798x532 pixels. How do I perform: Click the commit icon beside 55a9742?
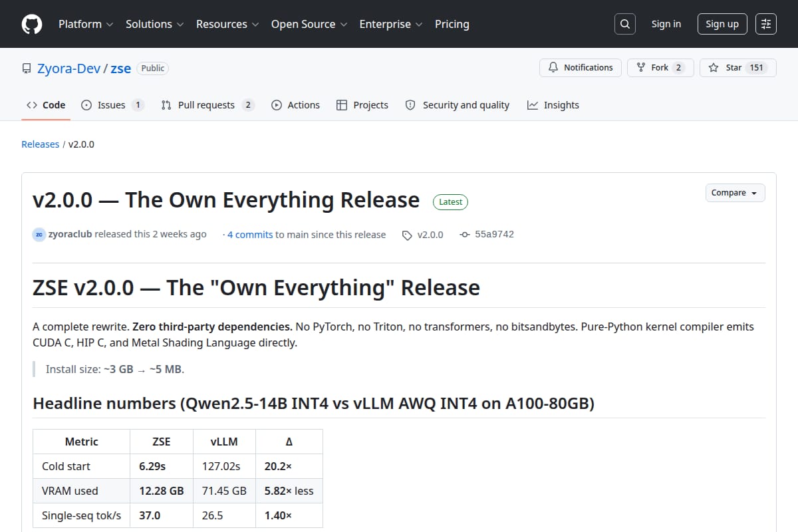click(x=465, y=235)
